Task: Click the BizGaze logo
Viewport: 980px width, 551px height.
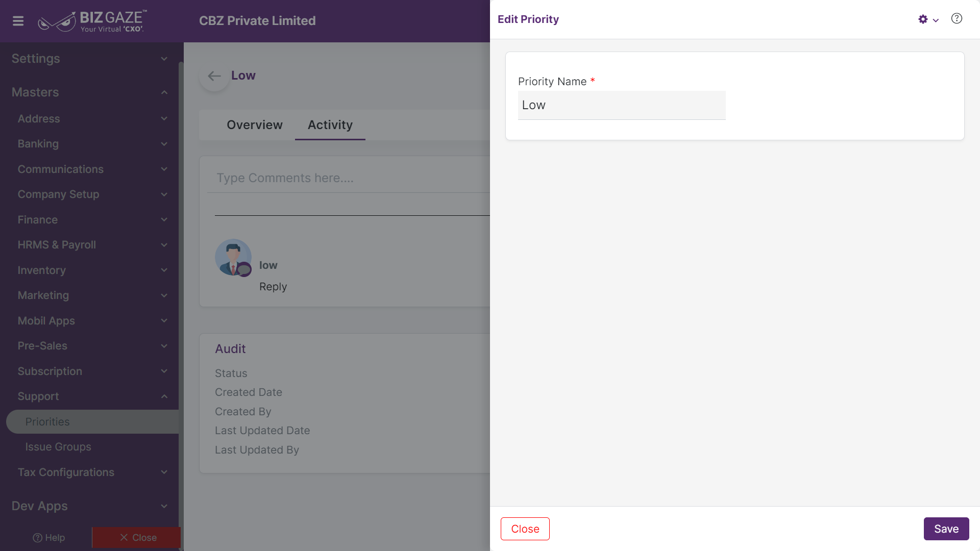Action: click(x=92, y=21)
